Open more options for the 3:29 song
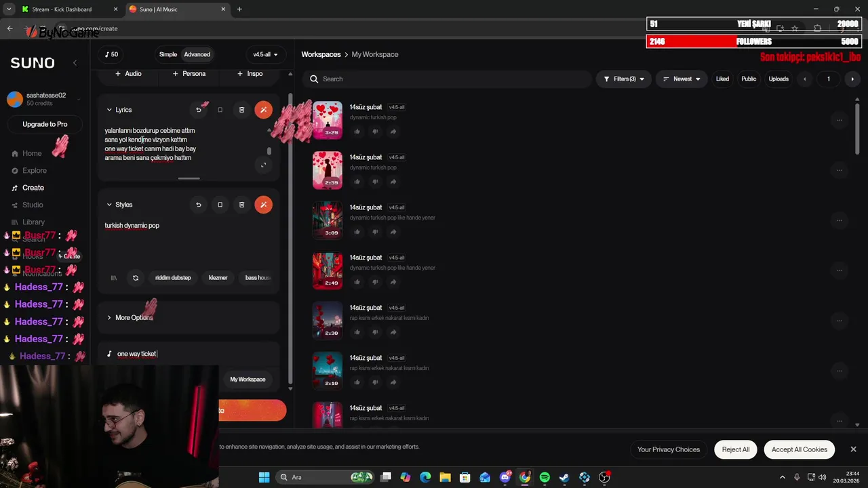This screenshot has height=488, width=868. [839, 120]
